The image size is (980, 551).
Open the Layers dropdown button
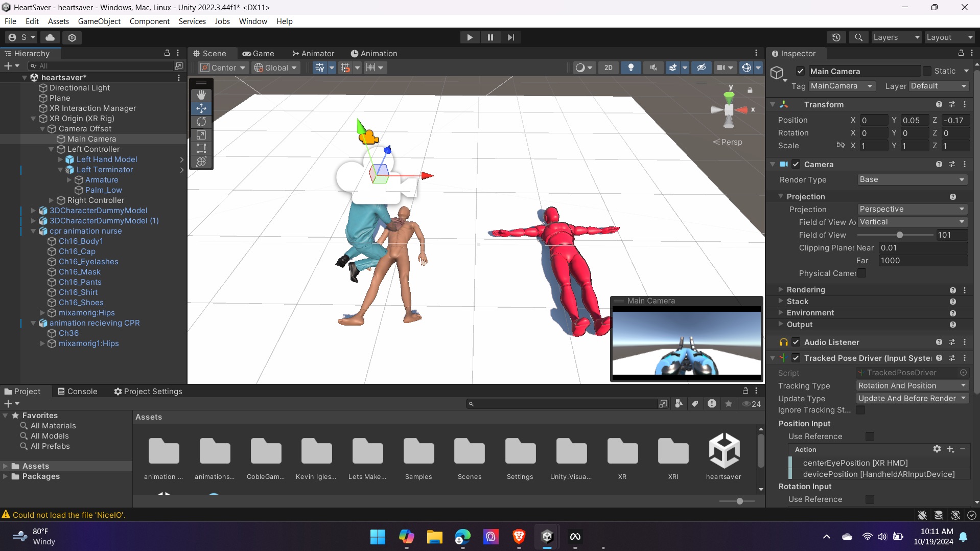[896, 37]
